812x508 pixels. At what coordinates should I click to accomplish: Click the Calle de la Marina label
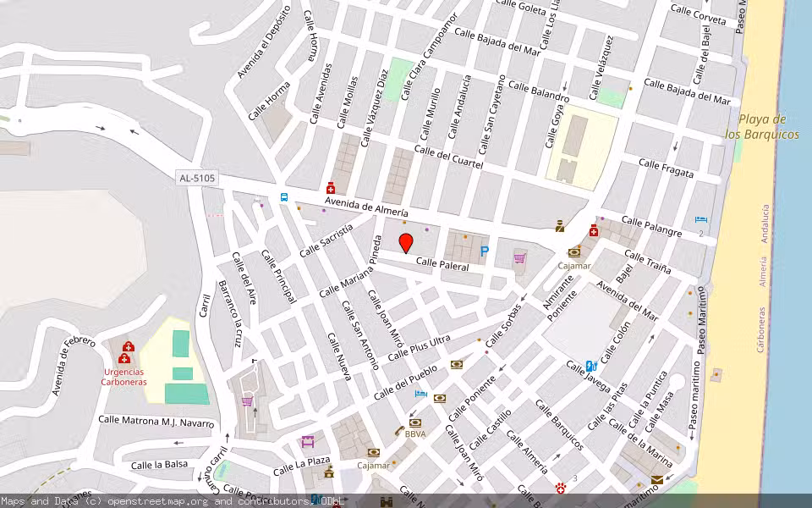pyautogui.click(x=640, y=443)
